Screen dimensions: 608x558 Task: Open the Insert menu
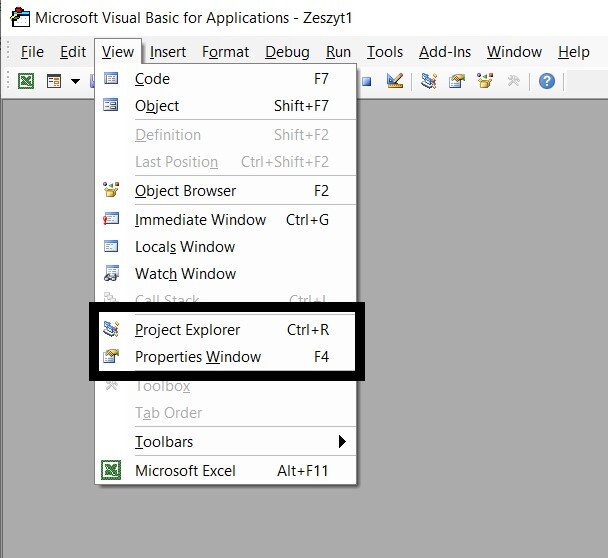point(168,52)
